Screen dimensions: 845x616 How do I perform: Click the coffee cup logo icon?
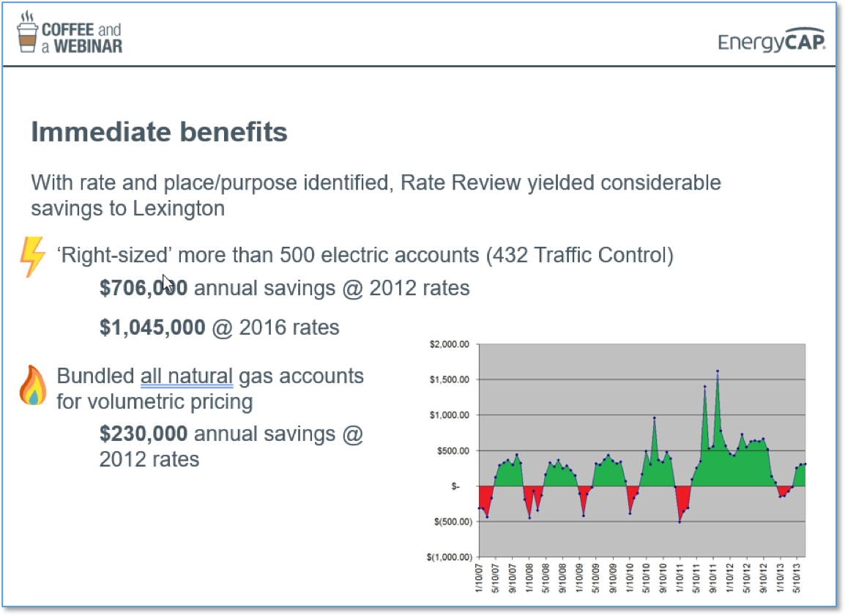coord(28,33)
